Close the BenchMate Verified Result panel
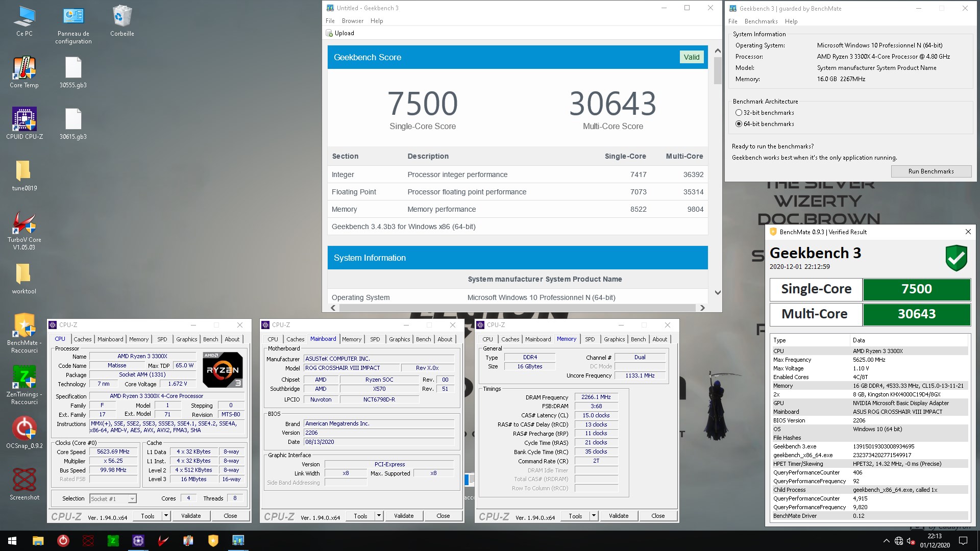 click(968, 232)
